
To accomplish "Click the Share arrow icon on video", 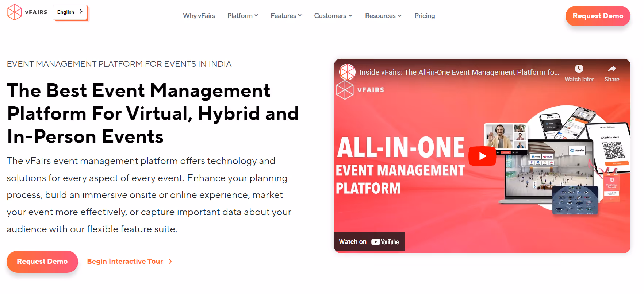I will [x=612, y=69].
